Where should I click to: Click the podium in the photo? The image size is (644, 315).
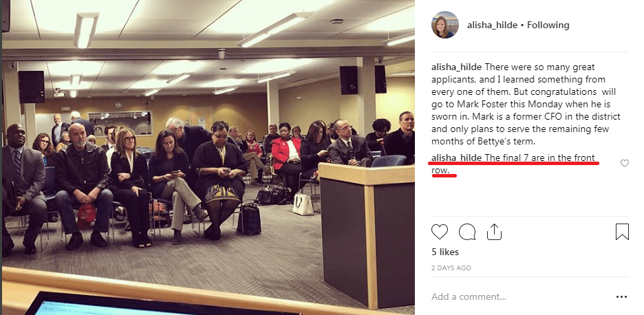pyautogui.click(x=367, y=234)
